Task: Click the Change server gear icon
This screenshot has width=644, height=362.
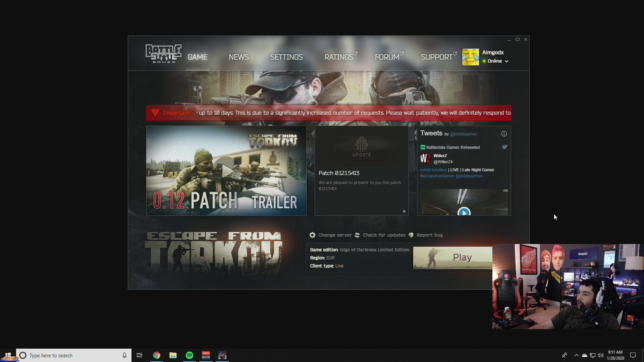Action: (x=312, y=235)
